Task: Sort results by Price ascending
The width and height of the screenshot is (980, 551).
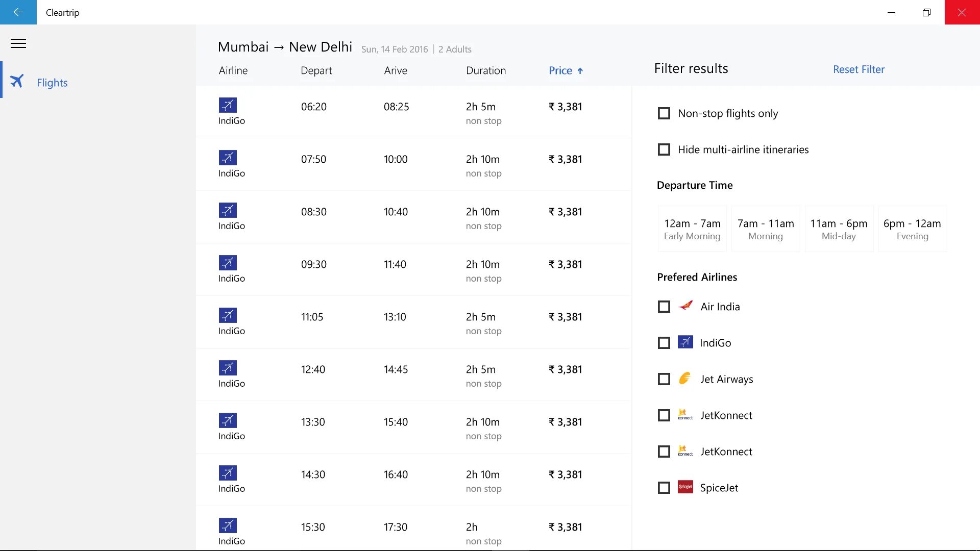Action: coord(566,70)
